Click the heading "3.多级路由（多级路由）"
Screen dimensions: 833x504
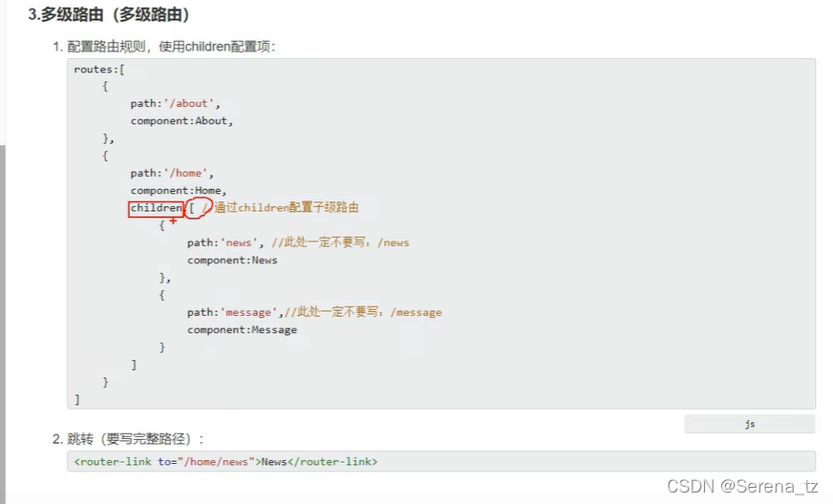coord(109,14)
